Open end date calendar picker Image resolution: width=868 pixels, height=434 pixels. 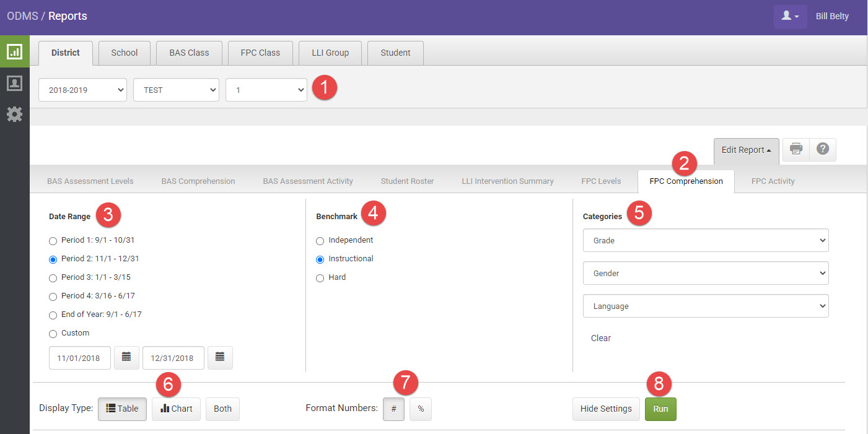pos(220,357)
